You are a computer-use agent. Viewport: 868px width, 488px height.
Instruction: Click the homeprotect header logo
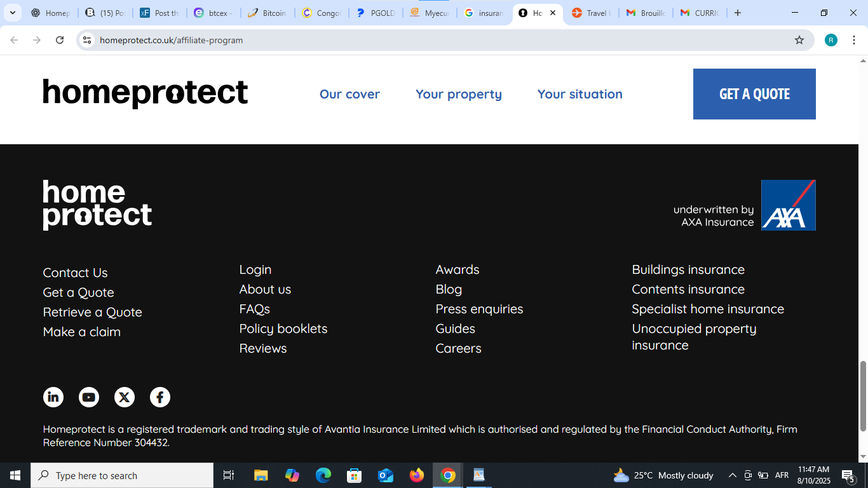tap(146, 93)
